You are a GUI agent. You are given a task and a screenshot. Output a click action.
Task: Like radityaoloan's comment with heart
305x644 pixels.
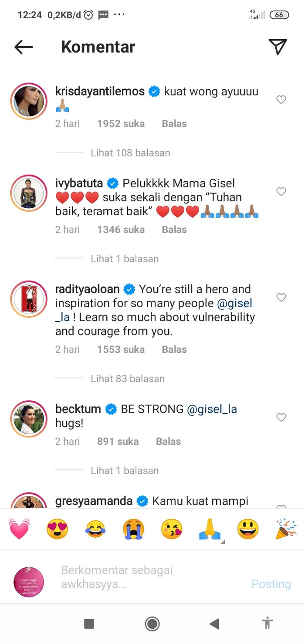[x=281, y=298]
